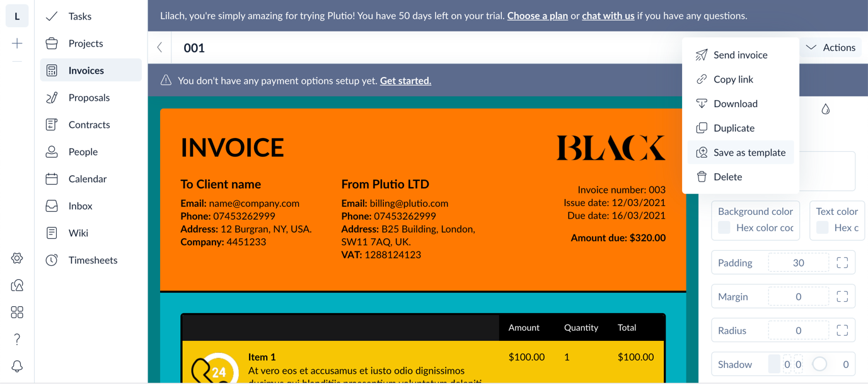868x385 pixels.
Task: Click the Quantity column header
Action: pos(581,328)
